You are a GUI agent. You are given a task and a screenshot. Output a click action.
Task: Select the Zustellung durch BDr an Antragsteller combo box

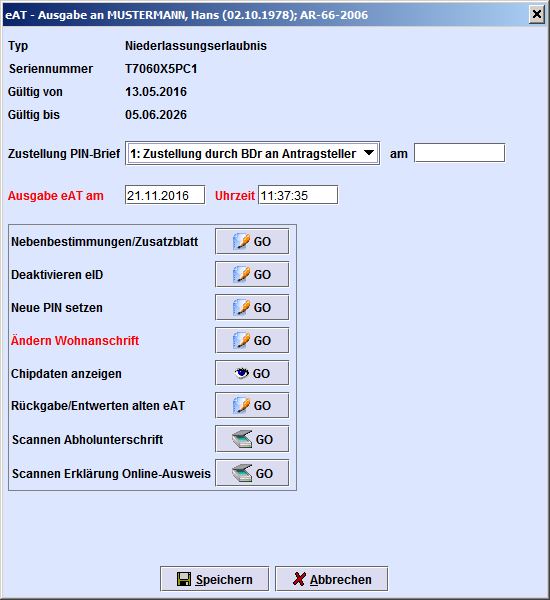pyautogui.click(x=253, y=153)
